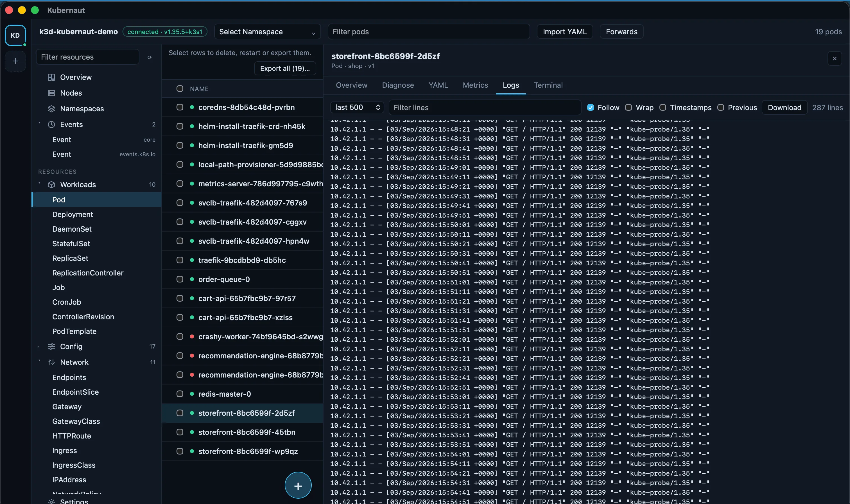The image size is (850, 504).
Task: Select DaemonSet in Workloads tree
Action: pos(96,229)
